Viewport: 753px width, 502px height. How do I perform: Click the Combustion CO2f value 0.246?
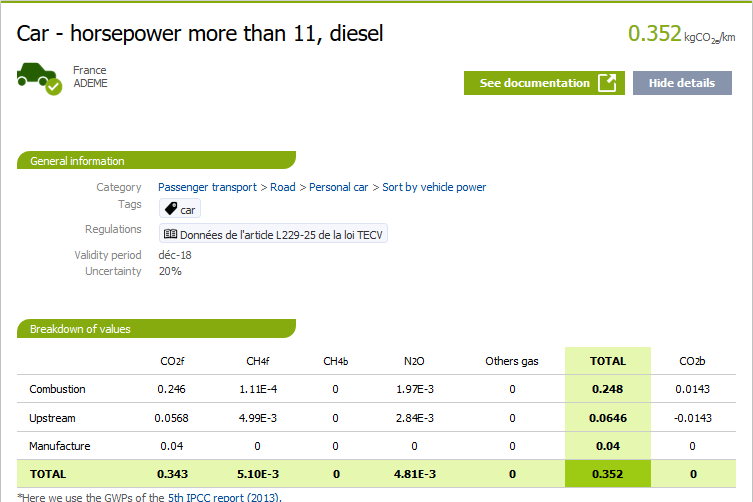171,389
